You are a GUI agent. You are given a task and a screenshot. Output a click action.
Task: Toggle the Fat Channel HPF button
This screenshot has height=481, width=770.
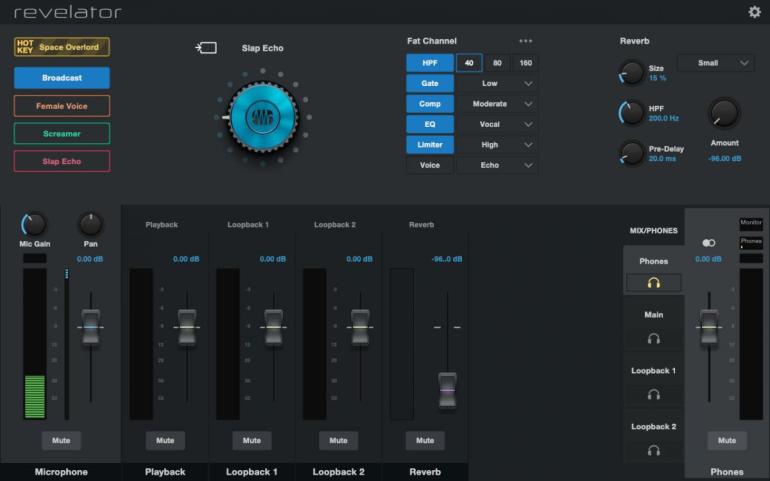pos(430,63)
